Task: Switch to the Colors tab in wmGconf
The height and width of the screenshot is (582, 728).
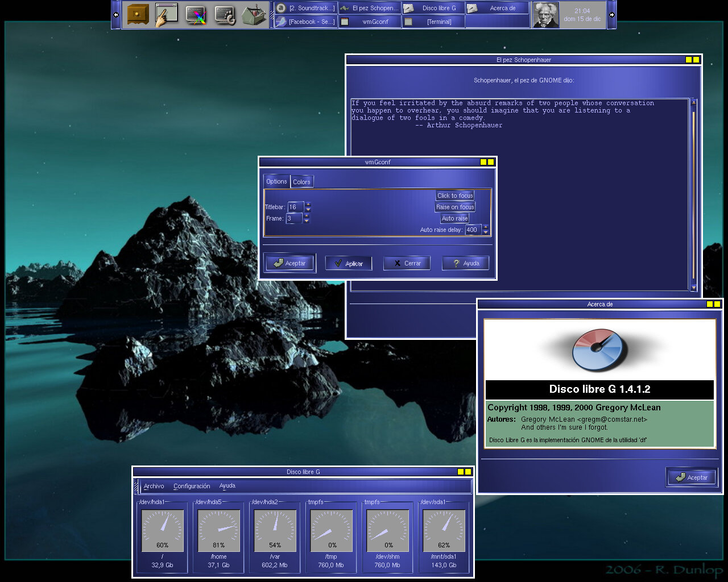Action: click(x=301, y=182)
